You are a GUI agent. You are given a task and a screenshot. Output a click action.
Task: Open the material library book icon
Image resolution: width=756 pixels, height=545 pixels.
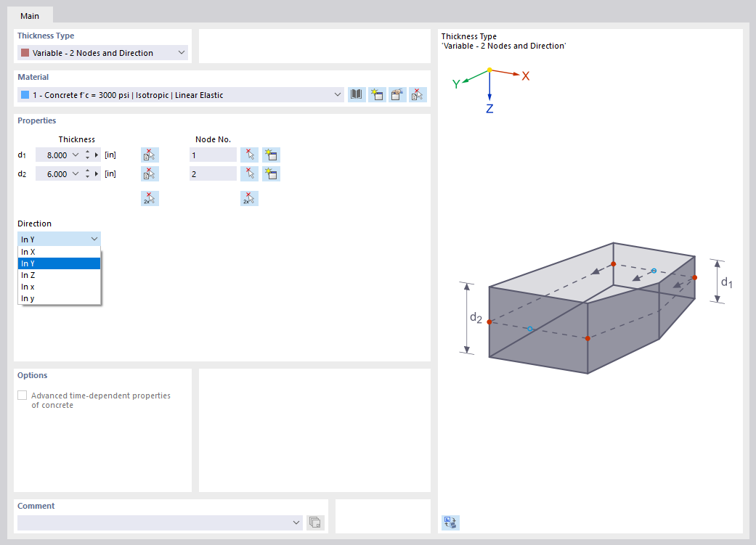click(356, 94)
